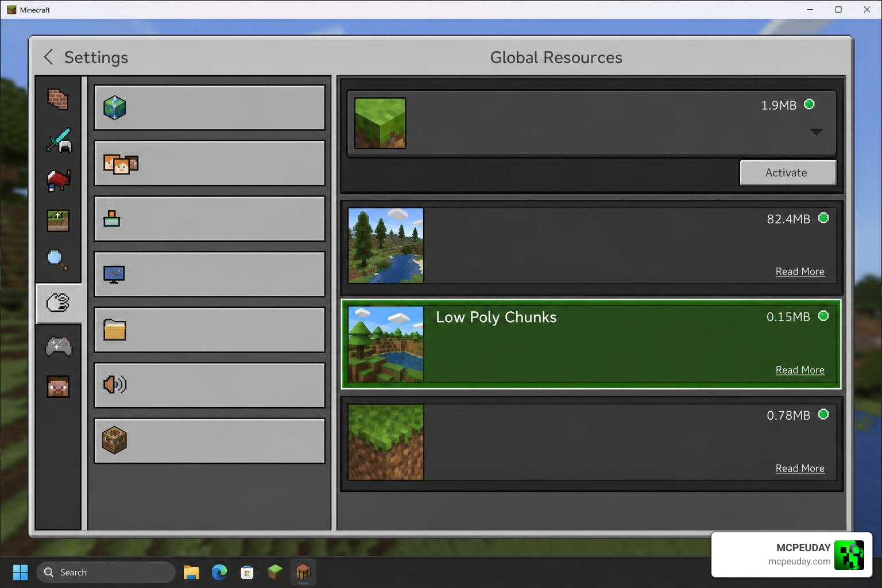
Task: Select the 0.78MB grass dirt pack thumbnail
Action: click(386, 442)
